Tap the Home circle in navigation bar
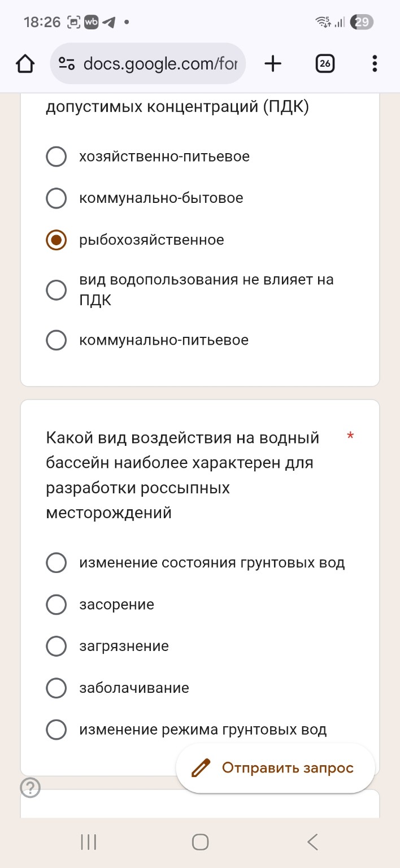This screenshot has width=400, height=868. tap(200, 841)
